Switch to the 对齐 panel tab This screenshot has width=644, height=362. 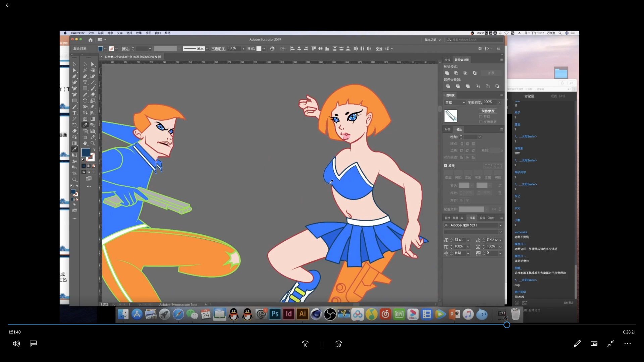click(x=447, y=129)
